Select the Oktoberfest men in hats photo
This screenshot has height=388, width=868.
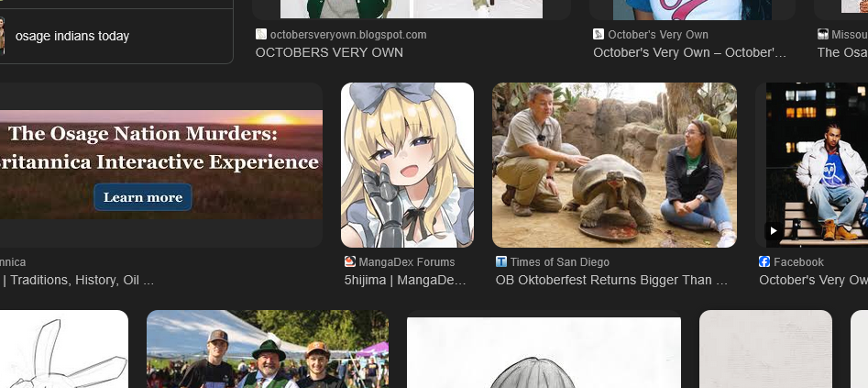click(x=267, y=349)
